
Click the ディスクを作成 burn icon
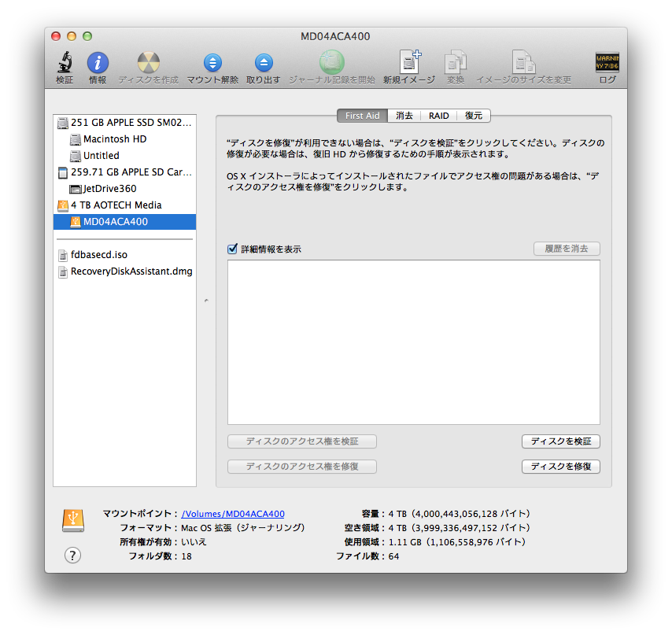click(148, 63)
